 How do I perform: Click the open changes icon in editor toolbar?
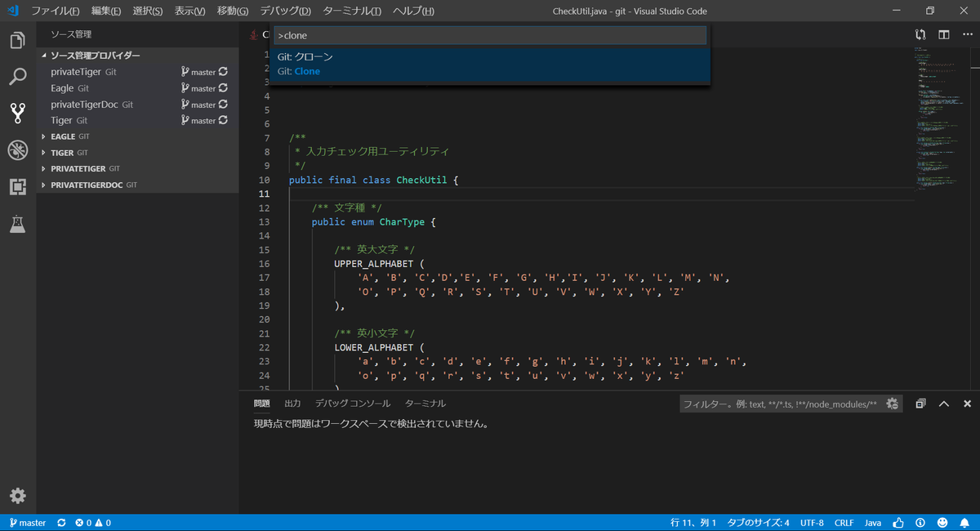tap(920, 34)
